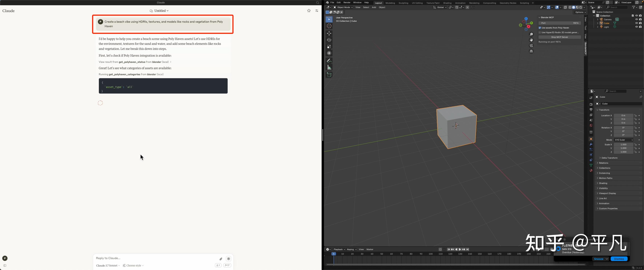Uncheck Use assets from Poly Haven
Viewport: 644px width, 270px height.
click(540, 28)
